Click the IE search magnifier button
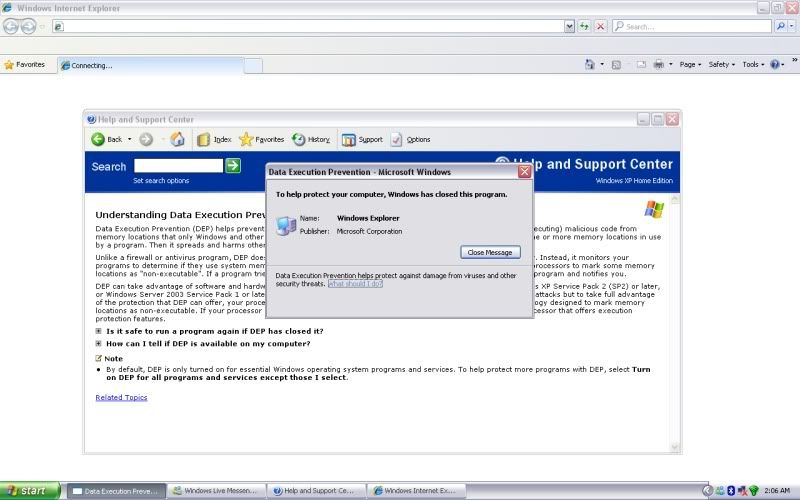Screen dimensions: 800x500 point(780,26)
